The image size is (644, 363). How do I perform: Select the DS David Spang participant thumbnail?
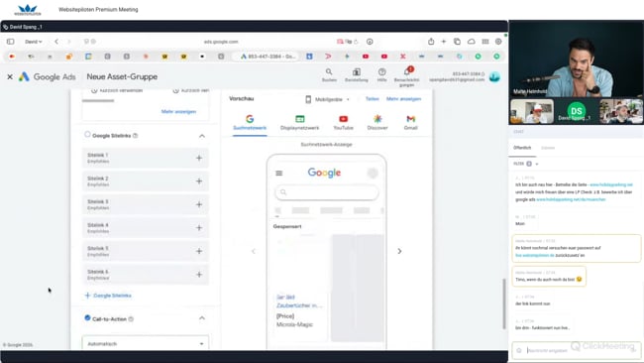point(577,111)
